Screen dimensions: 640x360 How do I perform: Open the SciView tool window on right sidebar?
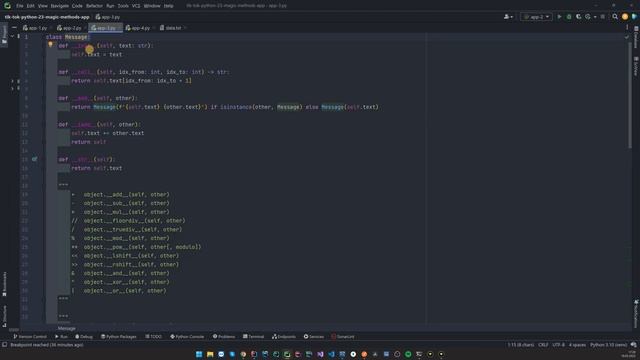[x=636, y=66]
